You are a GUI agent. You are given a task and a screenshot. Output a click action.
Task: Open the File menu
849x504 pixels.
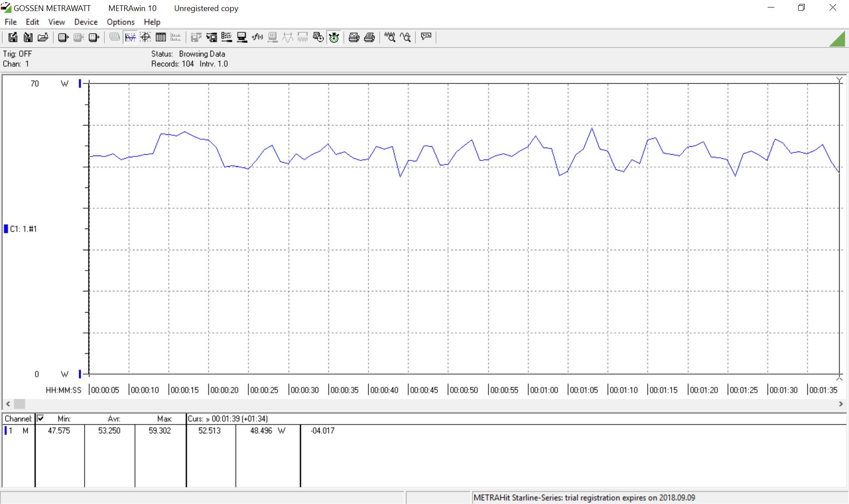11,22
